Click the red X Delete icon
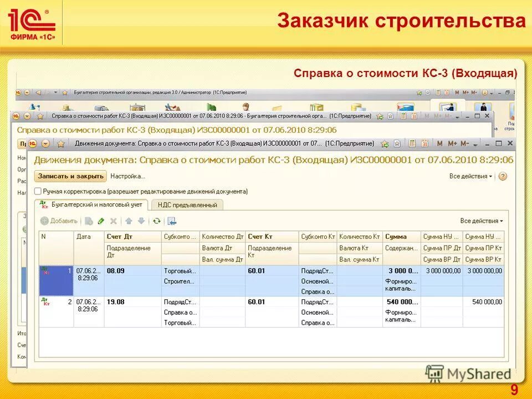Screen dimensions: 532x399 click(x=113, y=220)
